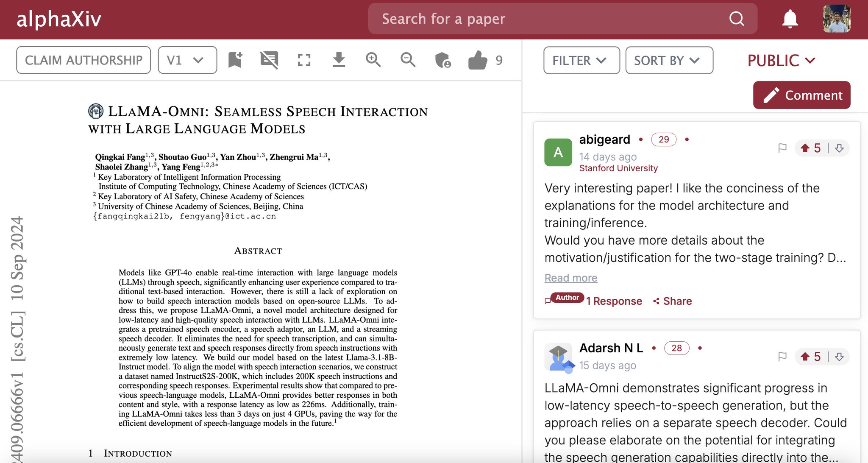868x463 pixels.
Task: Click author name Qingkai Fang
Action: coord(120,157)
